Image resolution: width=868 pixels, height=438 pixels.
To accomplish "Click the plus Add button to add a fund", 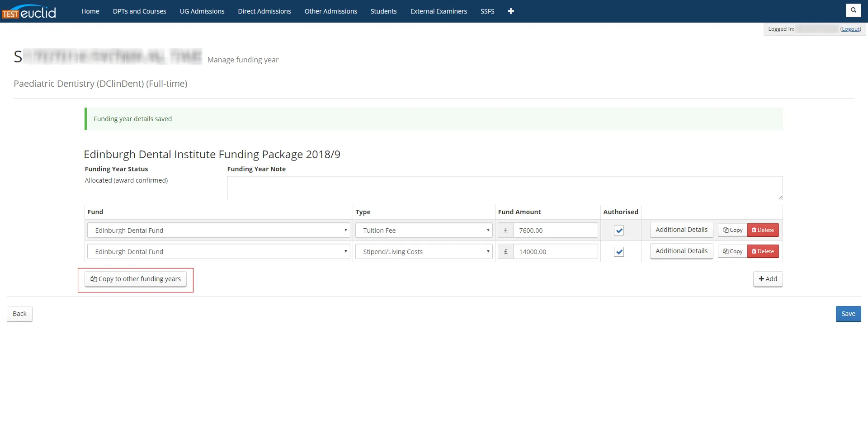I will point(767,279).
